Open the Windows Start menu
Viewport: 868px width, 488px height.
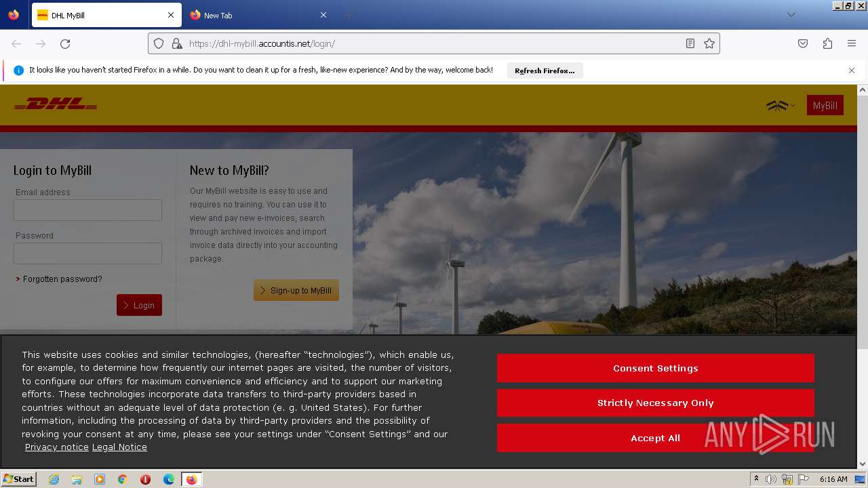18,479
